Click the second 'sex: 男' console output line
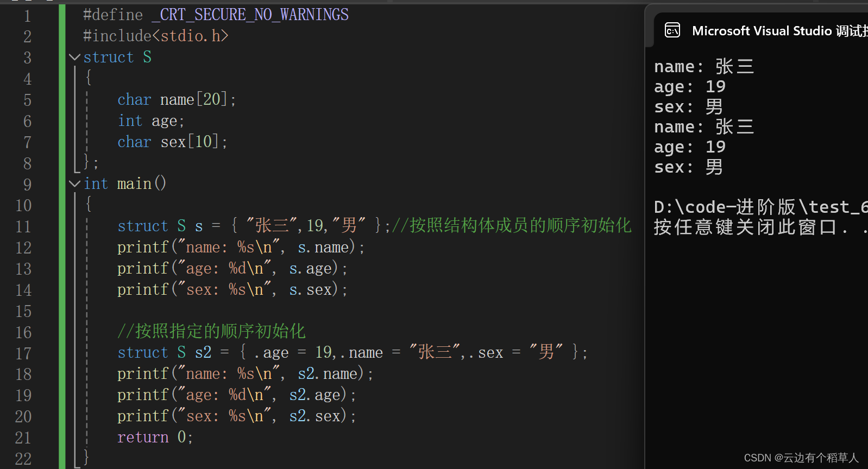This screenshot has height=469, width=868. (689, 167)
